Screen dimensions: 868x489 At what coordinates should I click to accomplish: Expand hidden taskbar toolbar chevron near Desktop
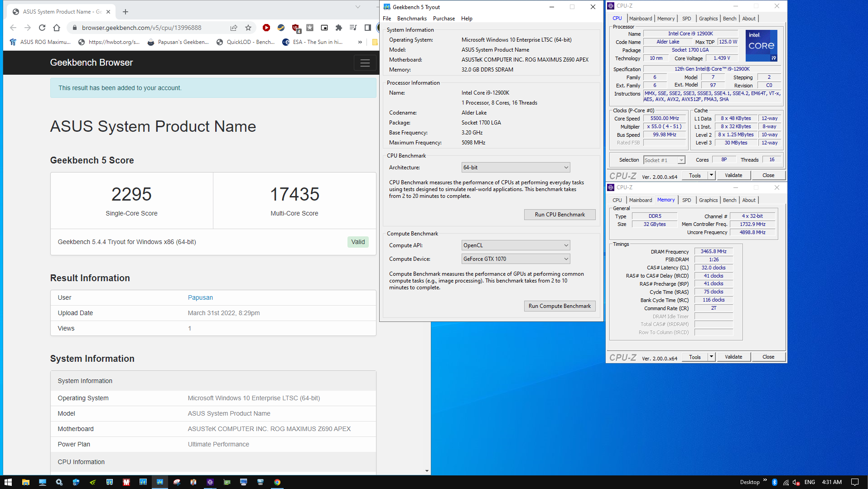point(765,480)
